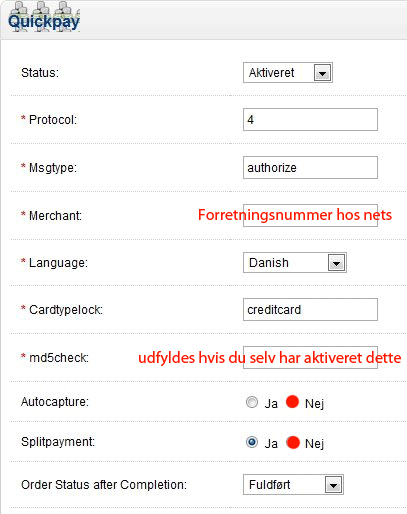Open Order Status after Completion dropdown
This screenshot has width=407, height=514.
pos(333,485)
